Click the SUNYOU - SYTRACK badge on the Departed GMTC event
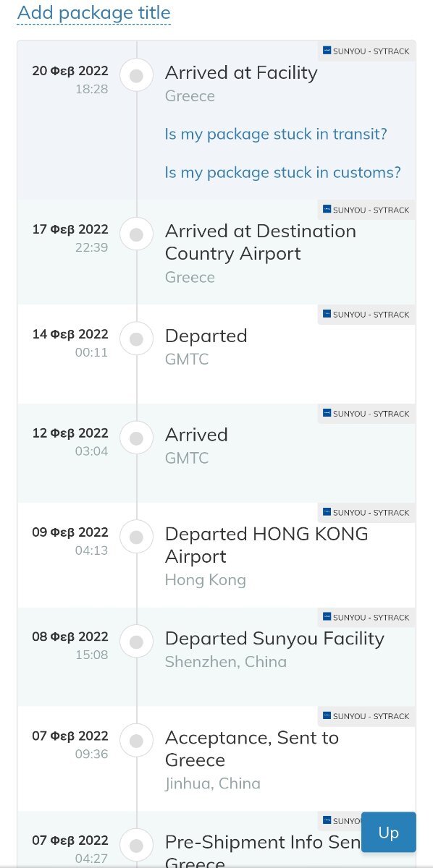This screenshot has height=868, width=433. [x=366, y=315]
